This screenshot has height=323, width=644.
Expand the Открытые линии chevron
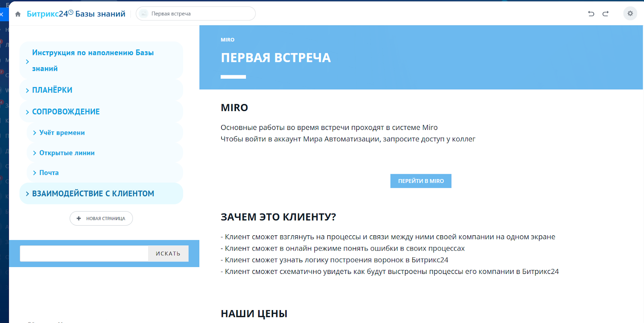click(x=35, y=153)
